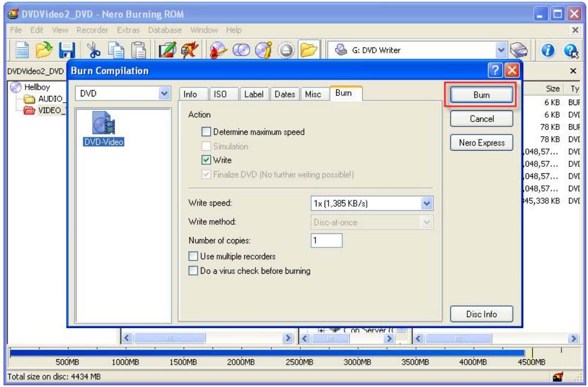Open the Edit menu
The height and width of the screenshot is (387, 588).
click(37, 30)
